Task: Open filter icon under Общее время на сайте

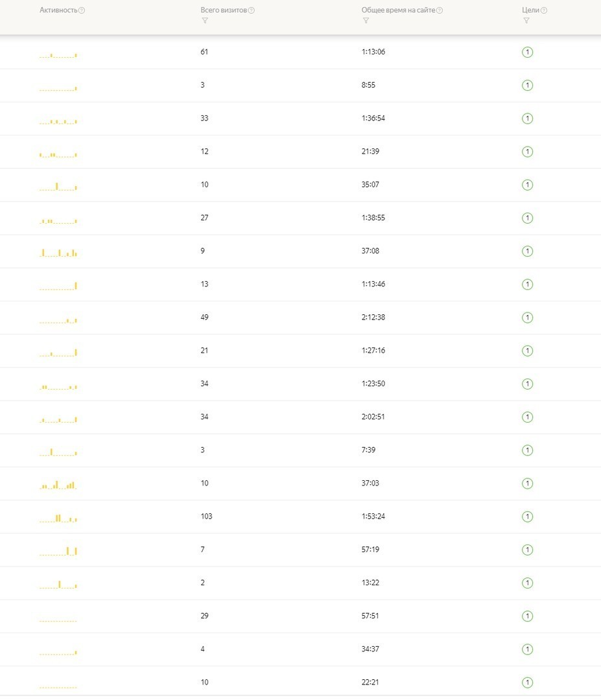Action: [x=366, y=21]
